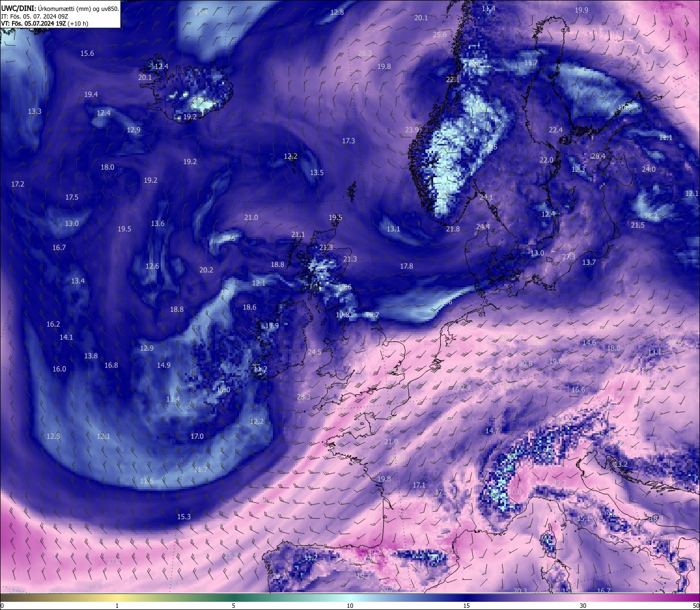
Task: Click the map value 21.1
Action: point(298,234)
